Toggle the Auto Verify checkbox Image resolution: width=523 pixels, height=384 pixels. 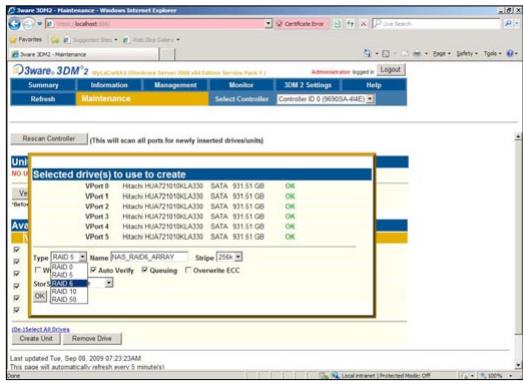tap(93, 270)
